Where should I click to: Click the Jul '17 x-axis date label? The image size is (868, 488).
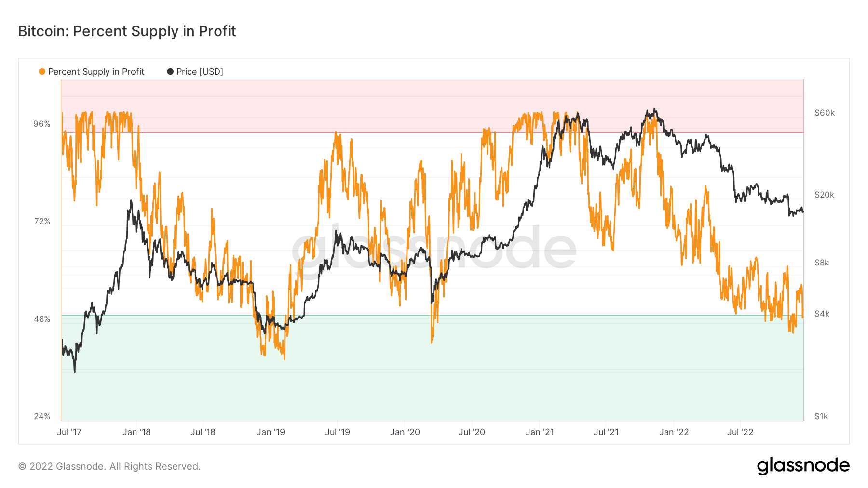[x=69, y=432]
